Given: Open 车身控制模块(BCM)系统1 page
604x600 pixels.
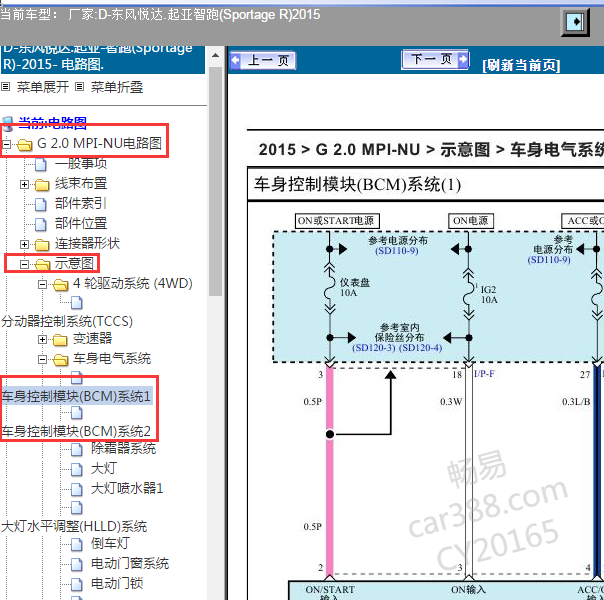Looking at the screenshot, I should (76, 396).
